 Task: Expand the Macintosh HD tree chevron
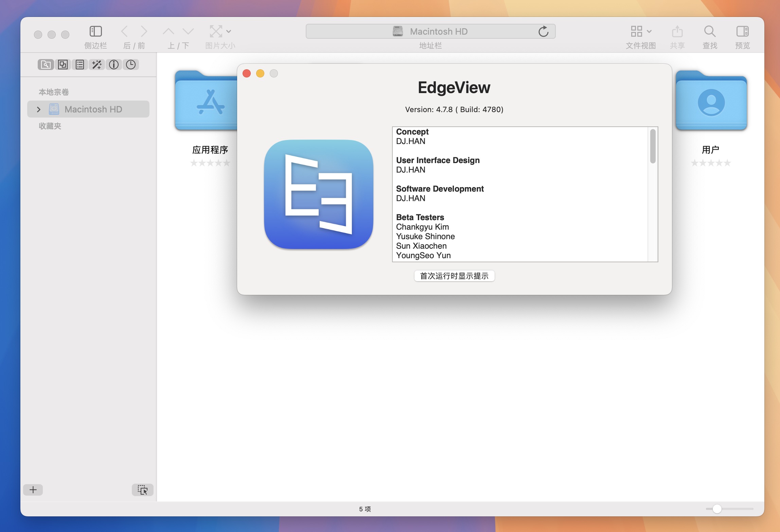pos(38,109)
